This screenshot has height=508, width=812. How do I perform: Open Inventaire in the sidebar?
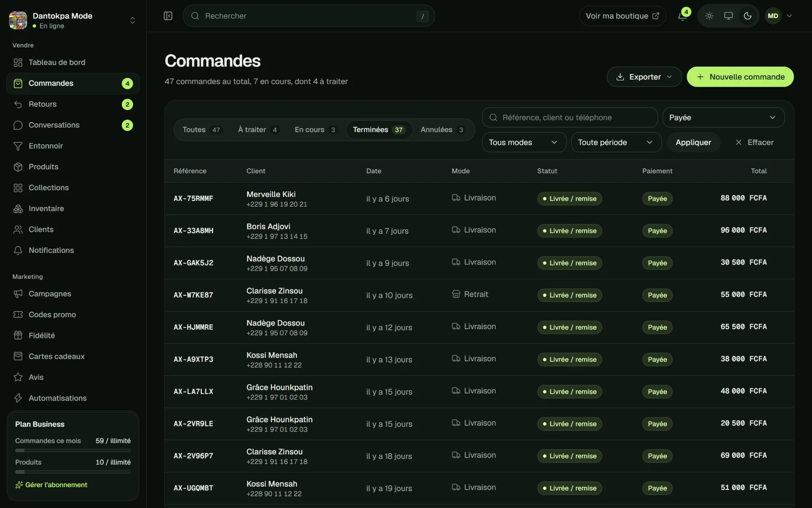tap(73, 209)
